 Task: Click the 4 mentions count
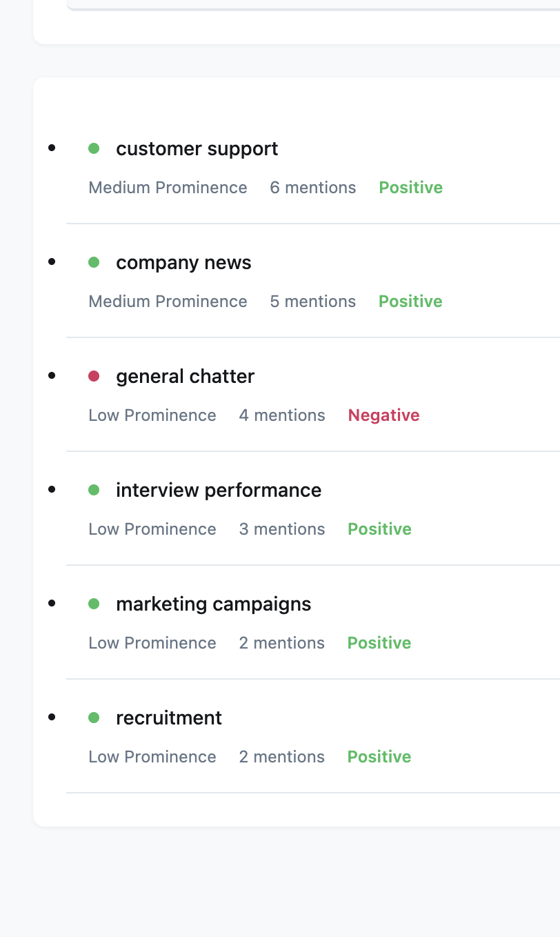[282, 415]
